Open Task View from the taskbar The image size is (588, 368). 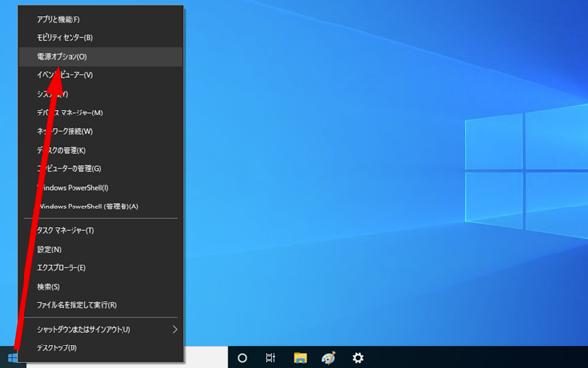(x=270, y=358)
